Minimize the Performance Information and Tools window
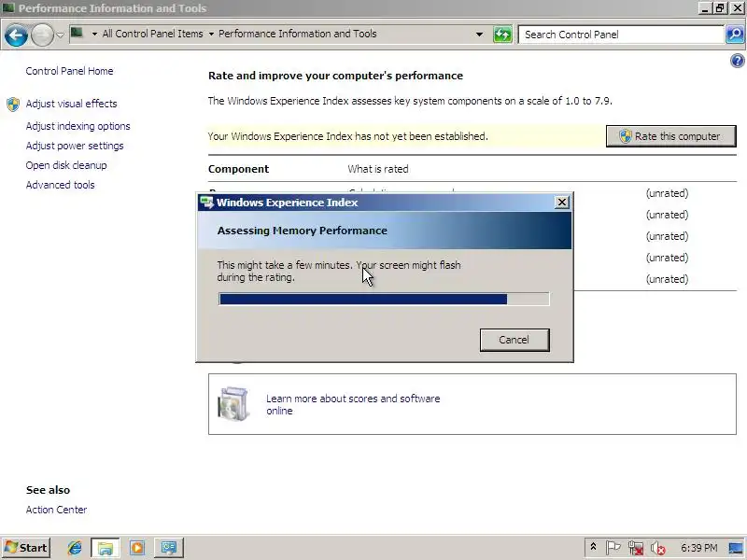 pyautogui.click(x=706, y=8)
